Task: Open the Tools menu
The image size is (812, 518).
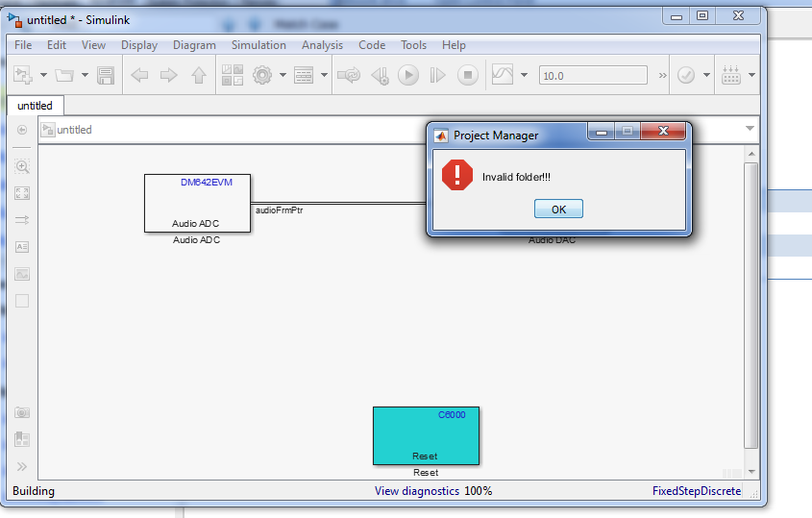Action: click(x=414, y=45)
